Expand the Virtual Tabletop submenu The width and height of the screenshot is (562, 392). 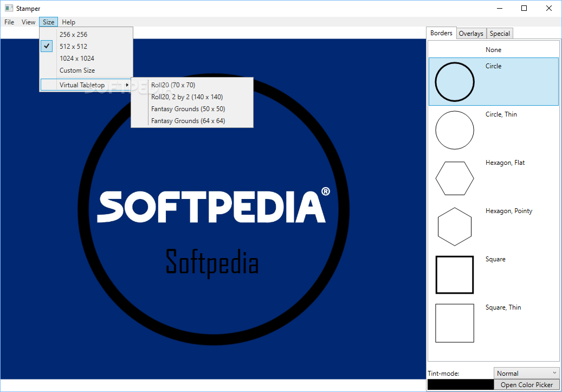tap(86, 85)
